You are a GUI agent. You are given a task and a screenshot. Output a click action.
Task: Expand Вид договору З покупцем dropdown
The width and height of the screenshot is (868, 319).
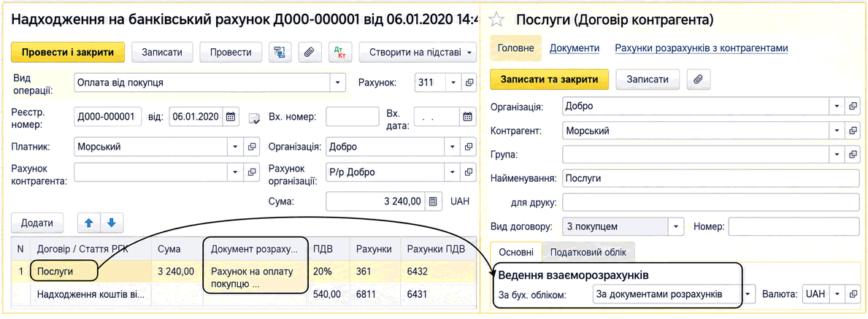point(676,226)
